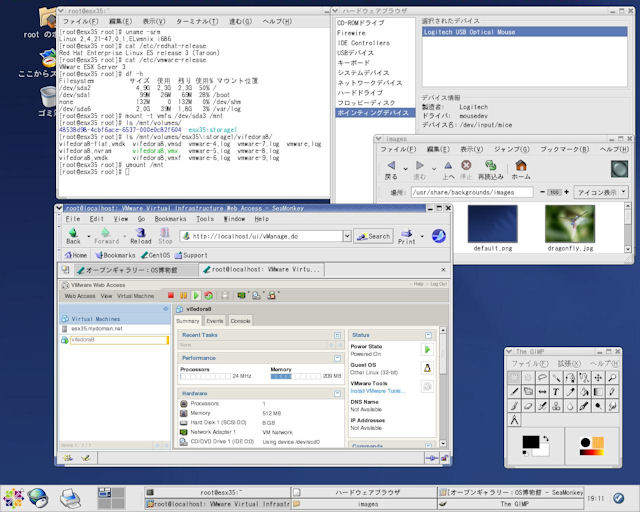Open the view-mode combo box in the images window

pyautogui.click(x=601, y=192)
